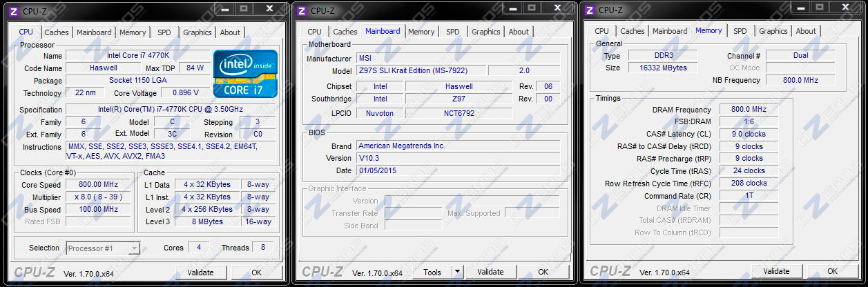Click Validate in the Memory window
Screen dimensions: 868x287
click(777, 271)
